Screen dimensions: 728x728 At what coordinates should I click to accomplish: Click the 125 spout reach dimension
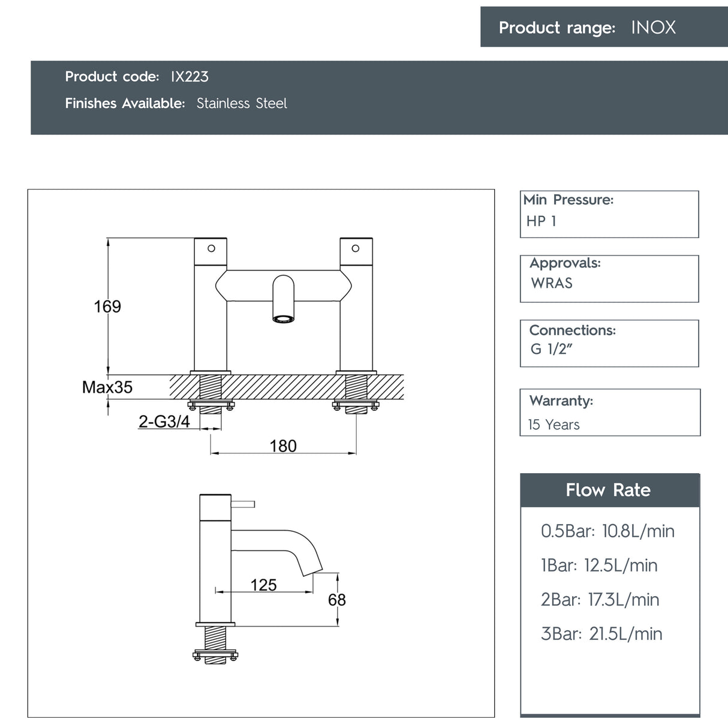point(263,585)
